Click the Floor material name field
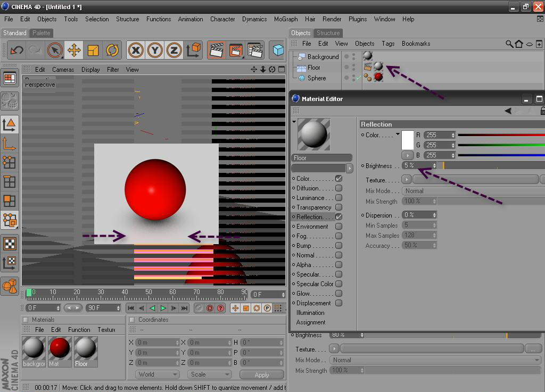The height and width of the screenshot is (392, 545). (322, 158)
